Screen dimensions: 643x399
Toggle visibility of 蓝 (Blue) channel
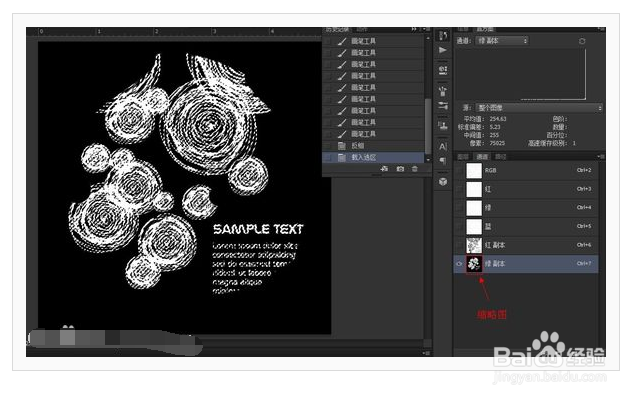pyautogui.click(x=459, y=226)
